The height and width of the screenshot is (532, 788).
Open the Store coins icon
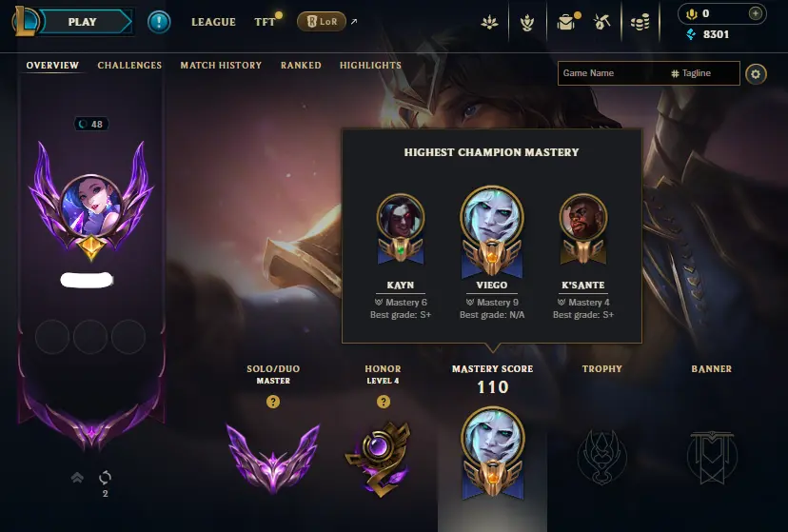point(640,22)
